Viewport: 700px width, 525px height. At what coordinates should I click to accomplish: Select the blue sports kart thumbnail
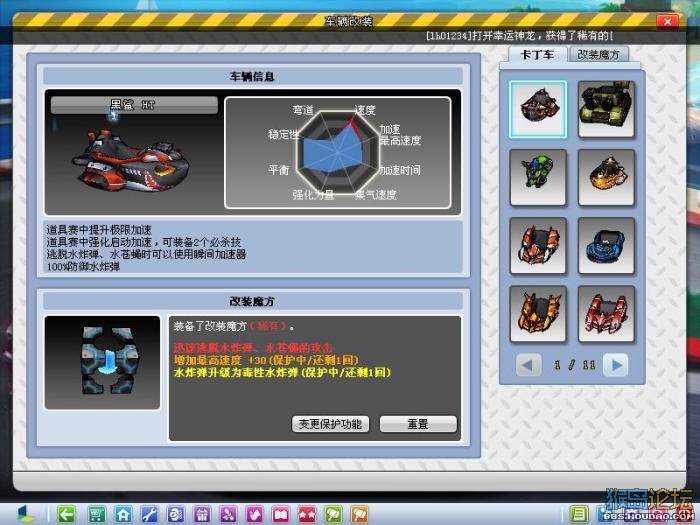[606, 246]
